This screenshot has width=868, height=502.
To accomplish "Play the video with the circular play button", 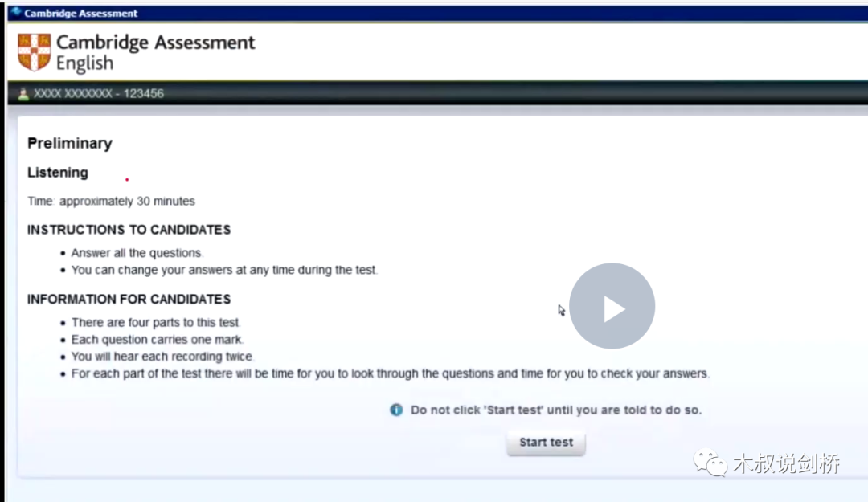I will pyautogui.click(x=612, y=306).
